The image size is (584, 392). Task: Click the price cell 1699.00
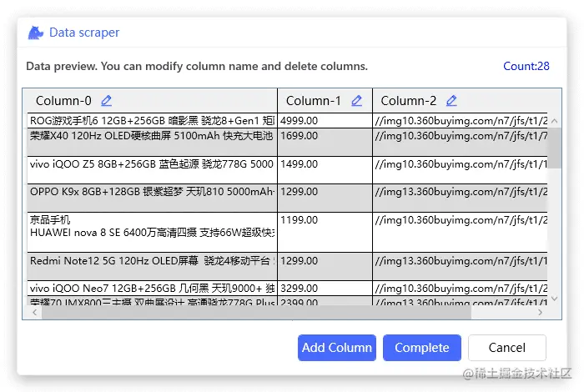point(325,143)
